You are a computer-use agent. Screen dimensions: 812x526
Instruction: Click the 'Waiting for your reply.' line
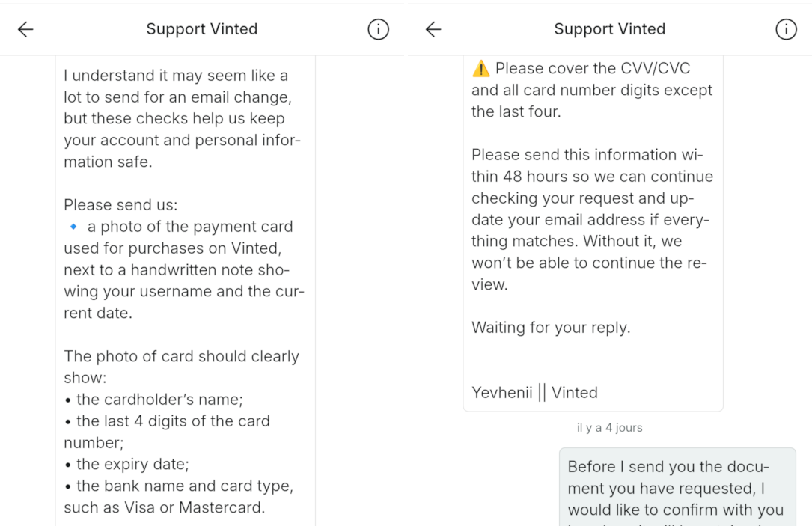pos(551,327)
